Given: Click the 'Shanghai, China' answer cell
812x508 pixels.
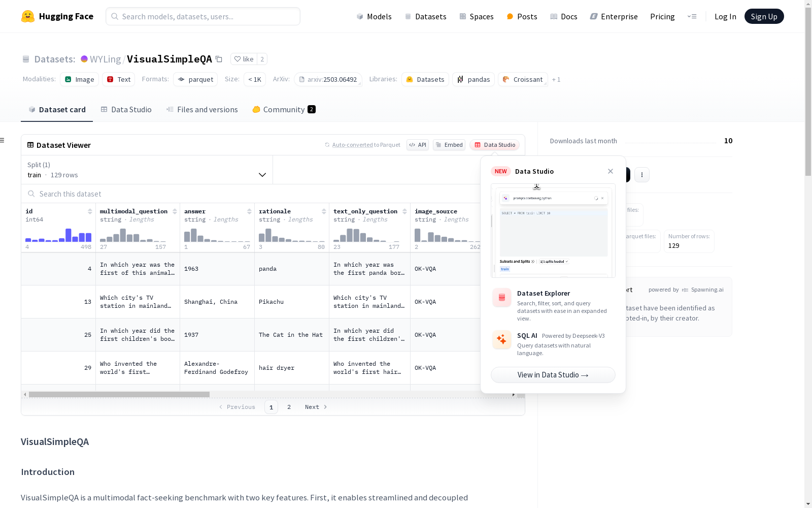Looking at the screenshot, I should point(217,302).
